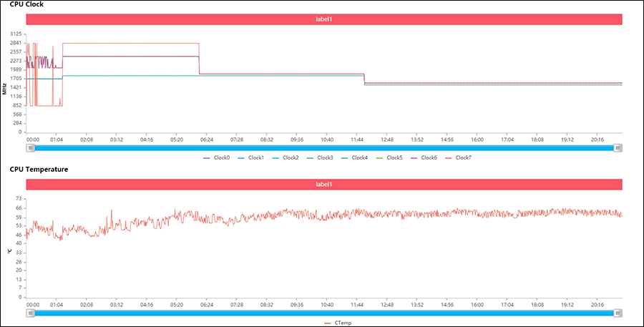Screen dimensions: 644x327
Task: Click the 73 value on temperature axis
Action: pos(19,199)
